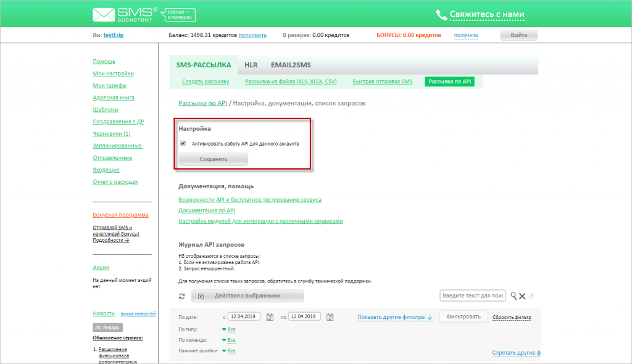The width and height of the screenshot is (632, 364).
Task: Click the получить bonuses link
Action: 466,35
